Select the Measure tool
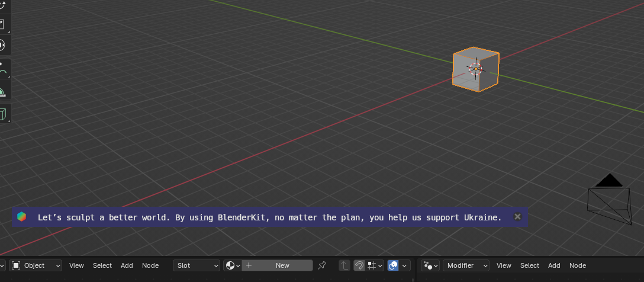Image resolution: width=644 pixels, height=282 pixels. pos(3,89)
